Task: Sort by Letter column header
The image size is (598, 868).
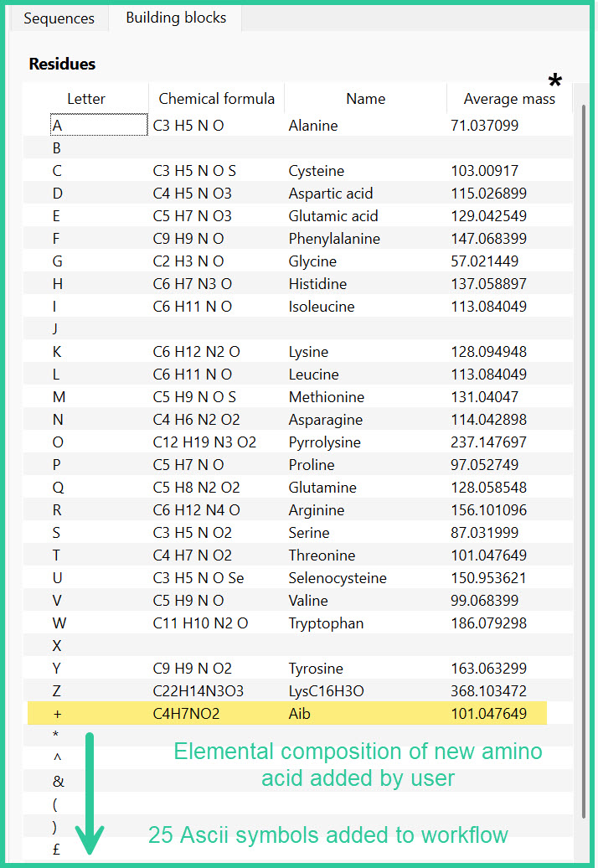Action: 85,99
